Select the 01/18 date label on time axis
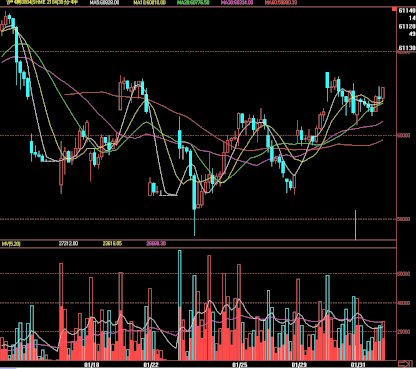Viewport: 416px width, 369px height. pos(92,365)
